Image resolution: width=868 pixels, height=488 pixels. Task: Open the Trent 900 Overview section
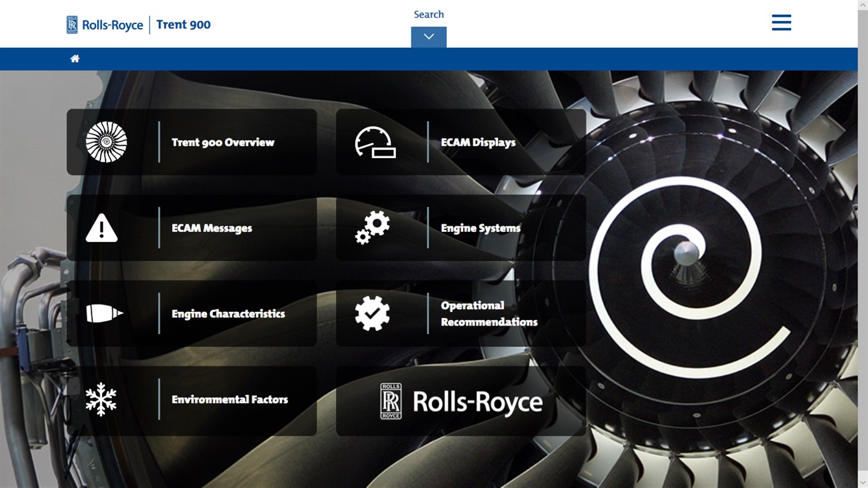click(x=223, y=141)
